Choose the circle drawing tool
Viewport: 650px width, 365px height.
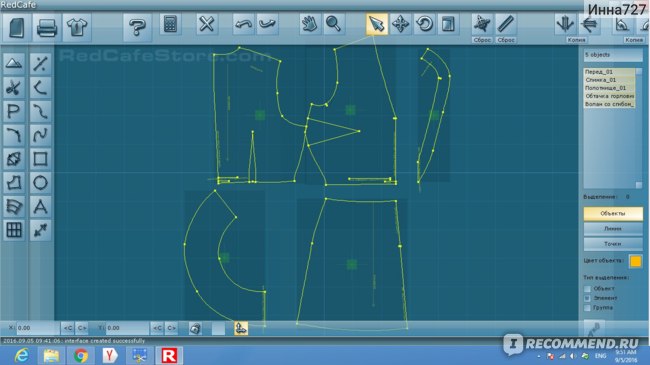coord(40,182)
